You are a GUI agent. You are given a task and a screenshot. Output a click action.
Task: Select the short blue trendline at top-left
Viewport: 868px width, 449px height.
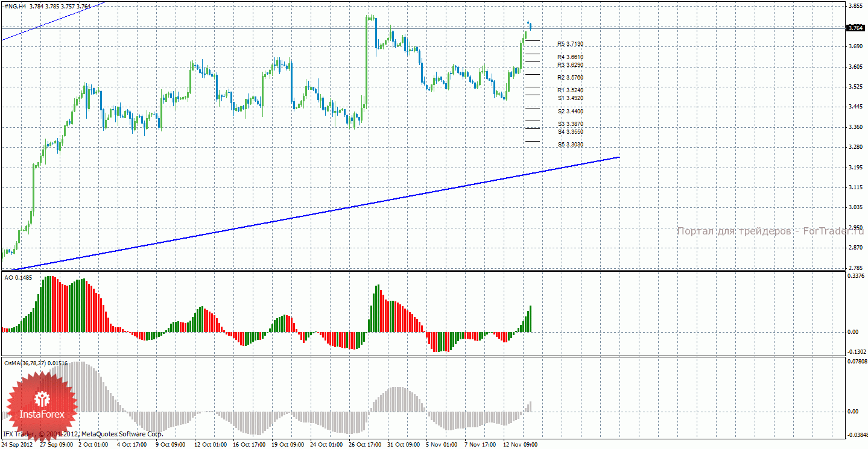(54, 21)
